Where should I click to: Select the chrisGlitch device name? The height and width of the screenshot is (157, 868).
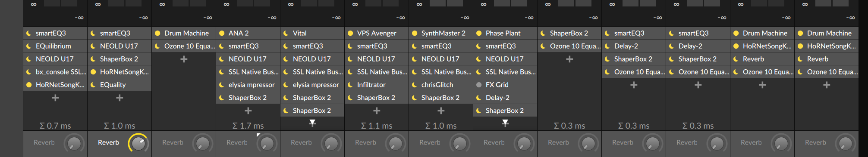437,85
